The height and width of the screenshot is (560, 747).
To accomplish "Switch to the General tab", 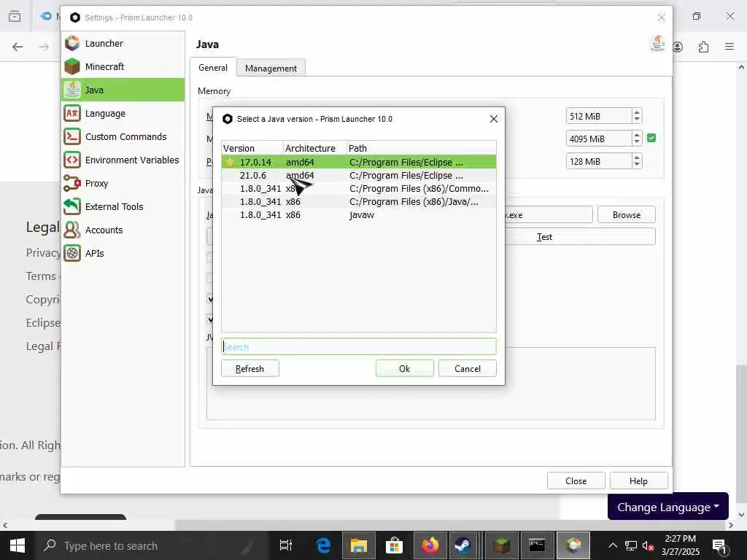I will (x=213, y=68).
